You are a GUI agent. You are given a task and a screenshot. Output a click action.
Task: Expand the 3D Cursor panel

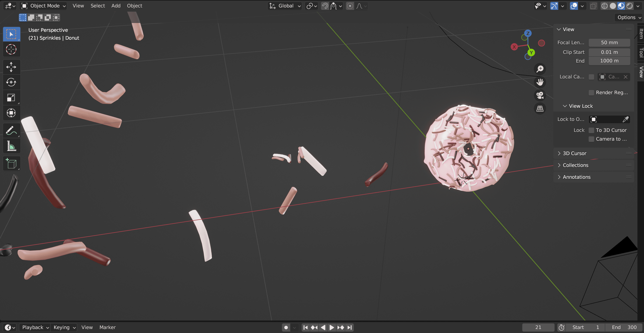click(574, 153)
